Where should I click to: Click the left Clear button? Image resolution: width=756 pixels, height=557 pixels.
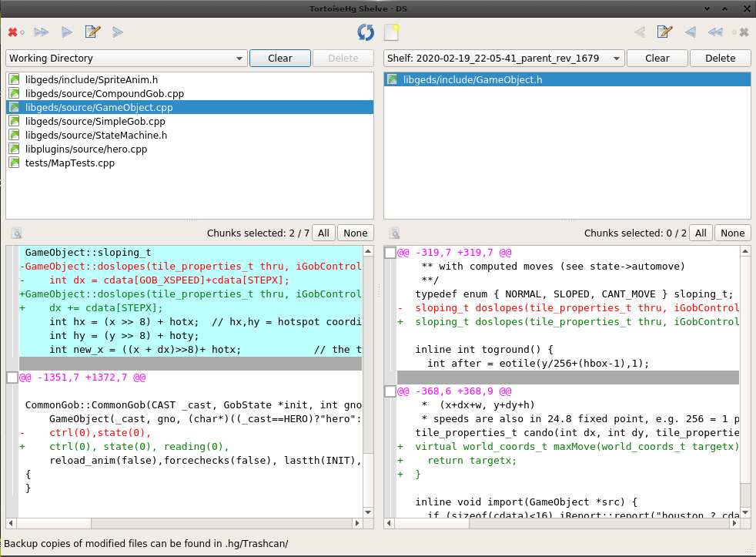click(280, 59)
